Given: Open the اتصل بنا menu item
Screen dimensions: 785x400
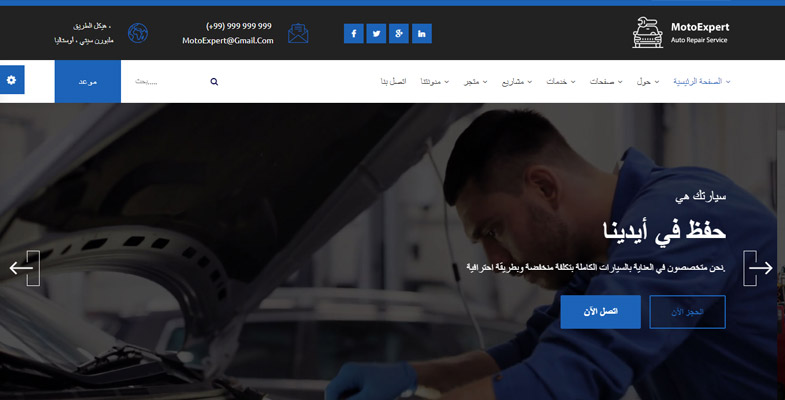Looking at the screenshot, I should pyautogui.click(x=393, y=81).
